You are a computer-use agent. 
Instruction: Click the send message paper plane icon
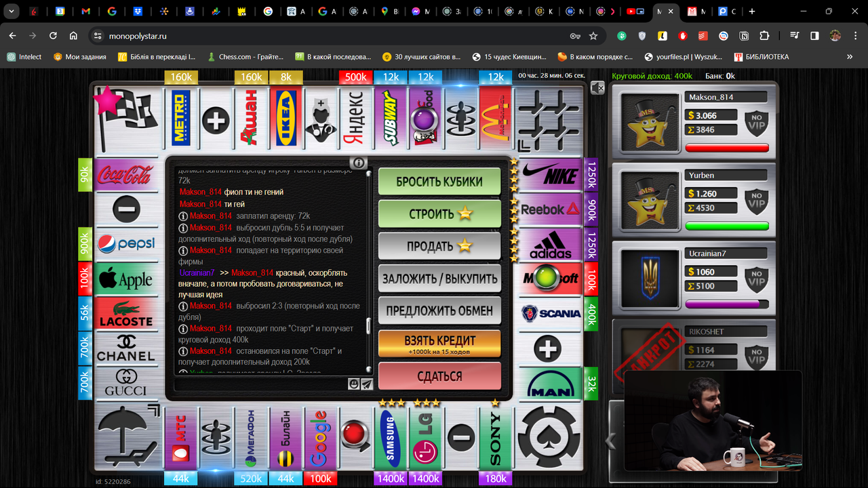click(367, 384)
